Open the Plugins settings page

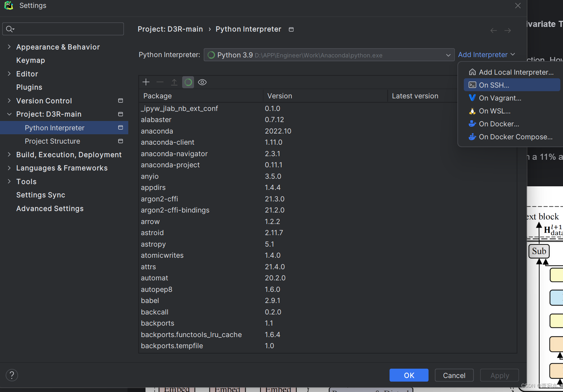[x=29, y=87]
